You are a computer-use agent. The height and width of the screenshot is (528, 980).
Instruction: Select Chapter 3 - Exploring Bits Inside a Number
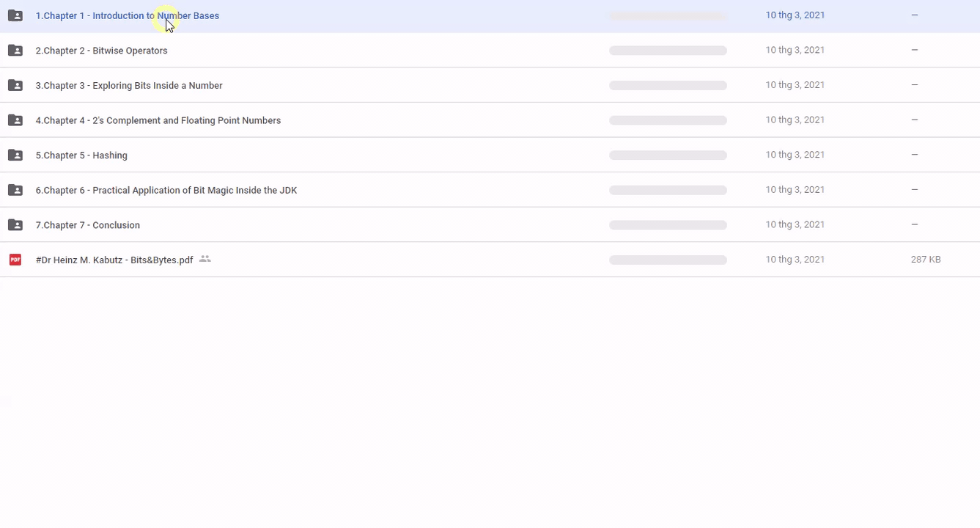pyautogui.click(x=129, y=86)
